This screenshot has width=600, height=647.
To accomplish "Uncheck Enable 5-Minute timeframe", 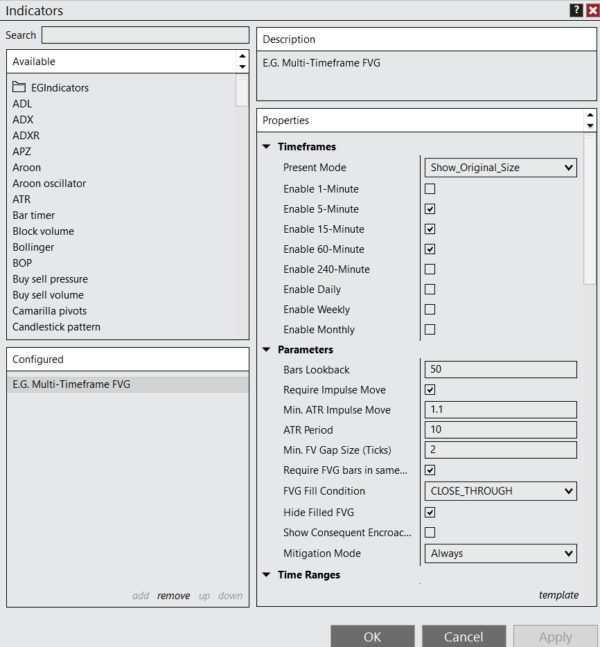I will 430,209.
